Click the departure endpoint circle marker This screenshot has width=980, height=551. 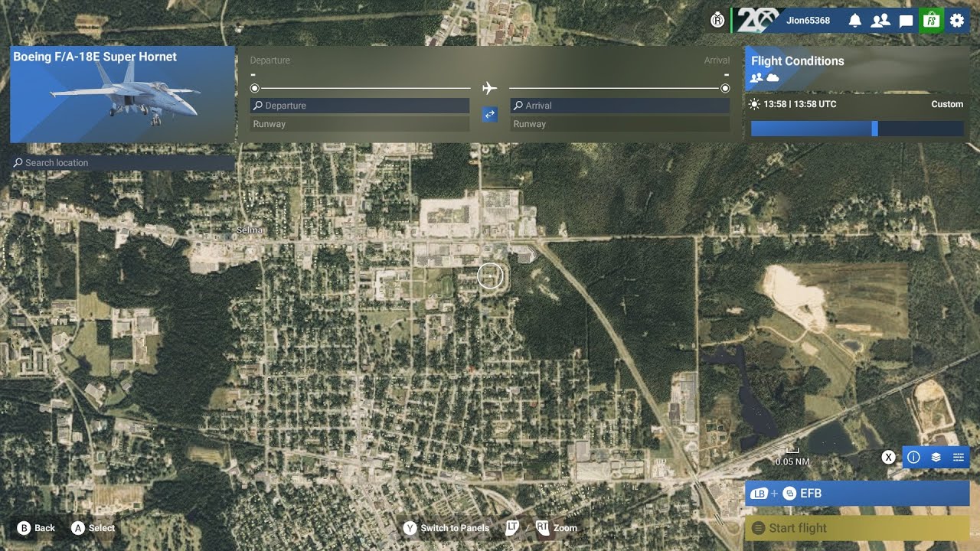point(255,88)
